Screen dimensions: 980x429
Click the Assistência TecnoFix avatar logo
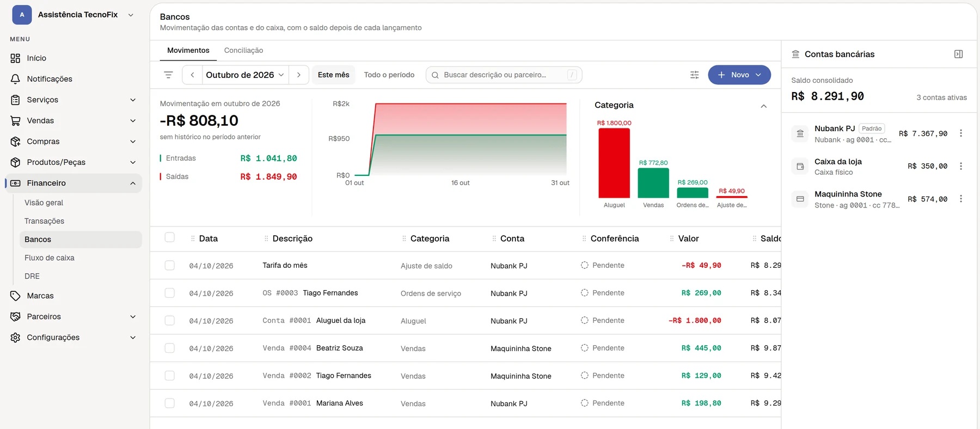pyautogui.click(x=22, y=15)
